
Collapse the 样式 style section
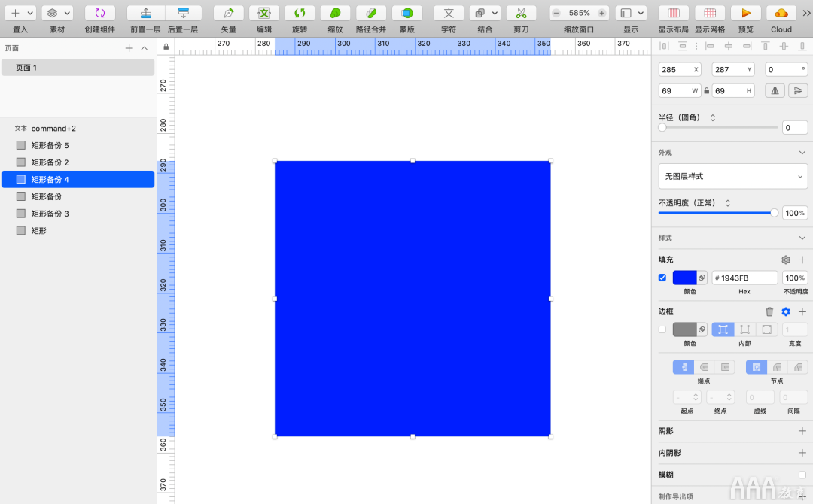click(x=802, y=238)
